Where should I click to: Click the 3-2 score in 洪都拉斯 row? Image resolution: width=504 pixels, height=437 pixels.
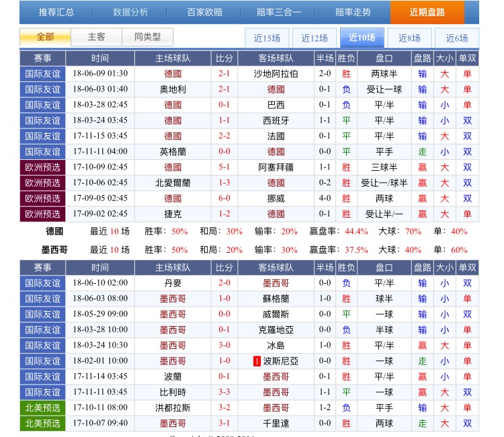coord(224,407)
